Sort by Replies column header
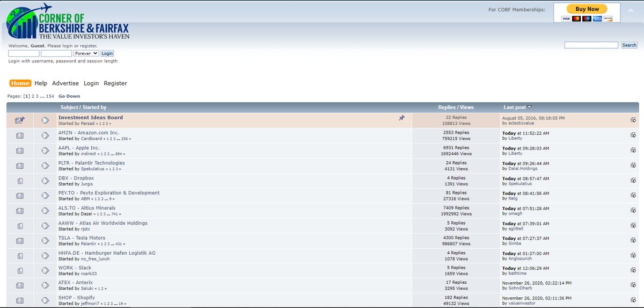Viewport: 644px width, 308px height. (x=446, y=107)
